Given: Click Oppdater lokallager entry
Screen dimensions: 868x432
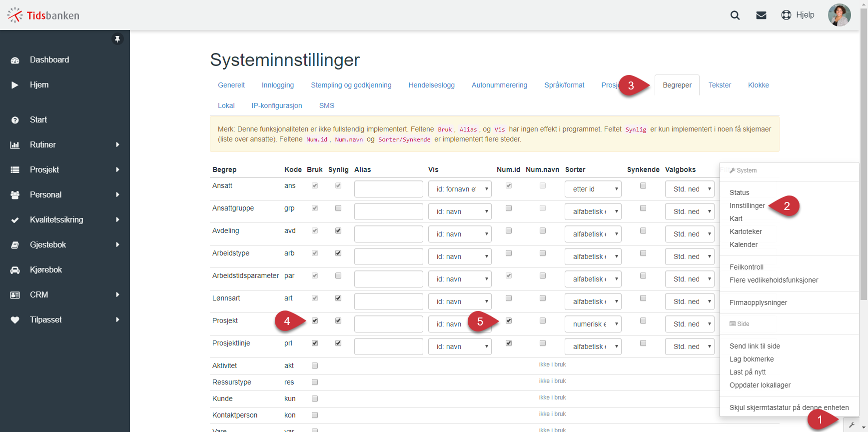Looking at the screenshot, I should click(760, 385).
